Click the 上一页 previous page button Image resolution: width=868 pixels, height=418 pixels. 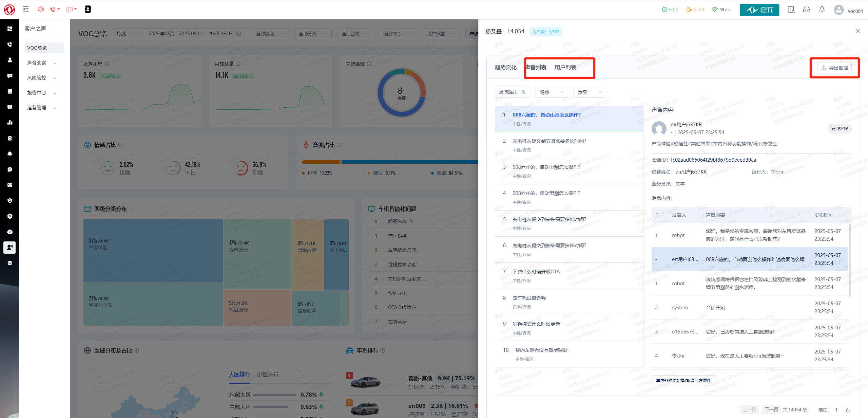click(x=750, y=410)
